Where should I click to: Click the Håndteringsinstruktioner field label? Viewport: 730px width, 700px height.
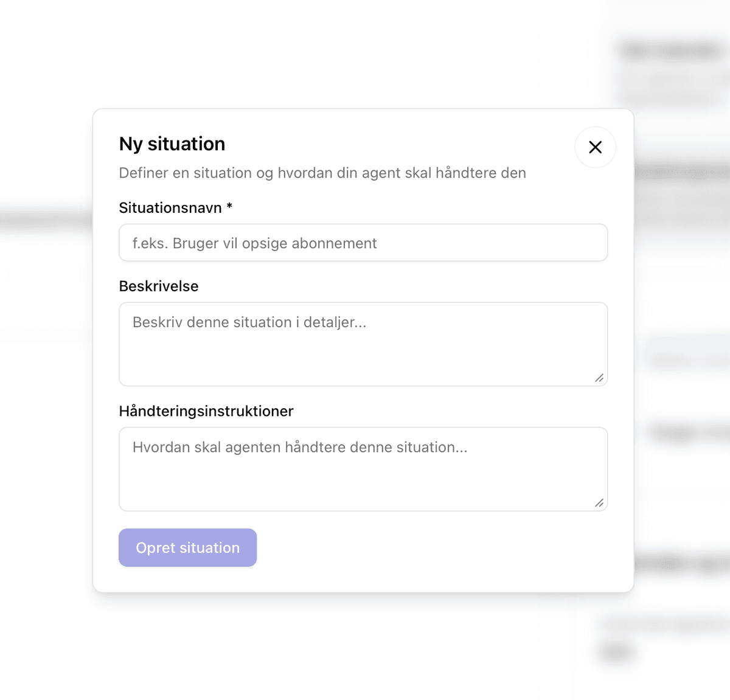(206, 411)
